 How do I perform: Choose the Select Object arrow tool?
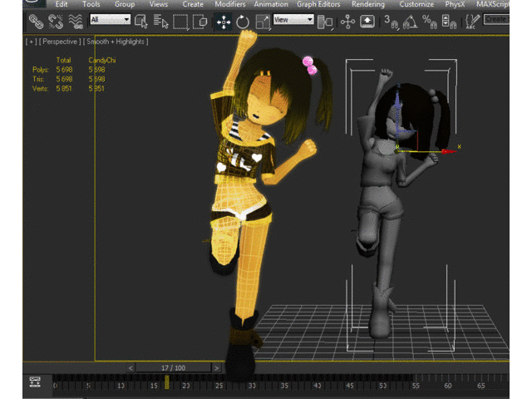(x=140, y=22)
